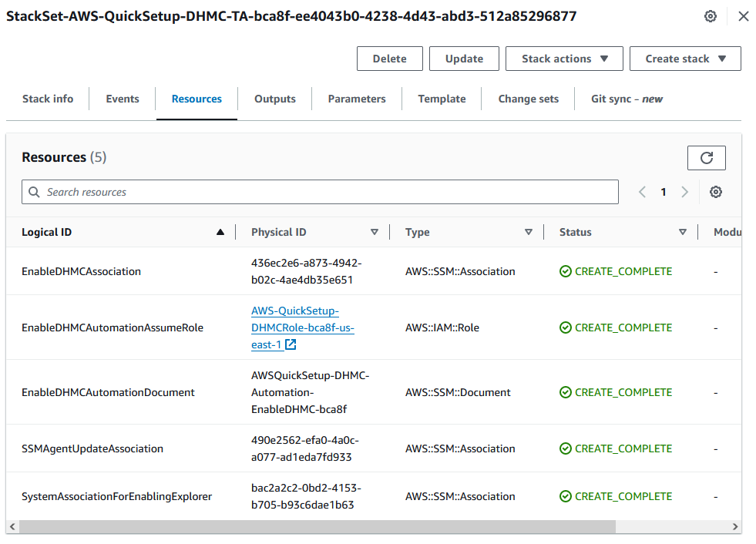This screenshot has width=756, height=544.
Task: Open the Template tab
Action: pyautogui.click(x=441, y=99)
